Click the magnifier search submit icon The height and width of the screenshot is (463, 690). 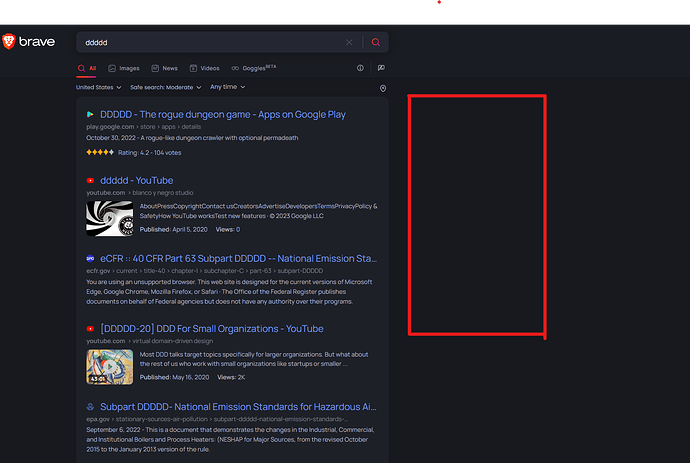coord(376,42)
